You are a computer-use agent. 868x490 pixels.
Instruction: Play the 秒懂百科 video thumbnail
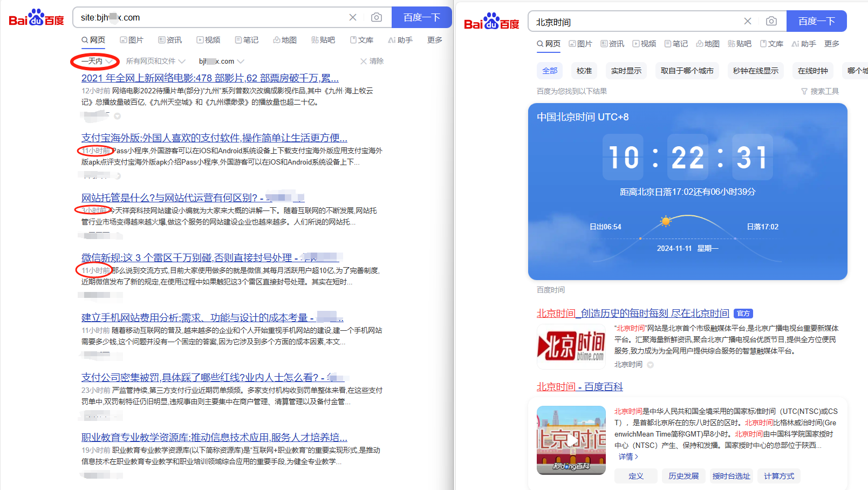(x=571, y=440)
